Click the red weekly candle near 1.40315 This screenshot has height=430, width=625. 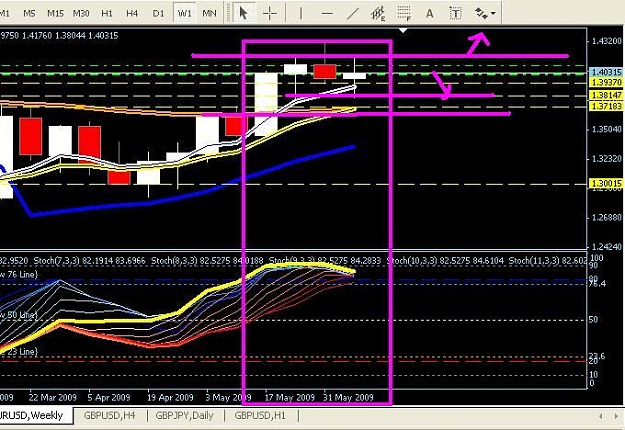[x=325, y=71]
